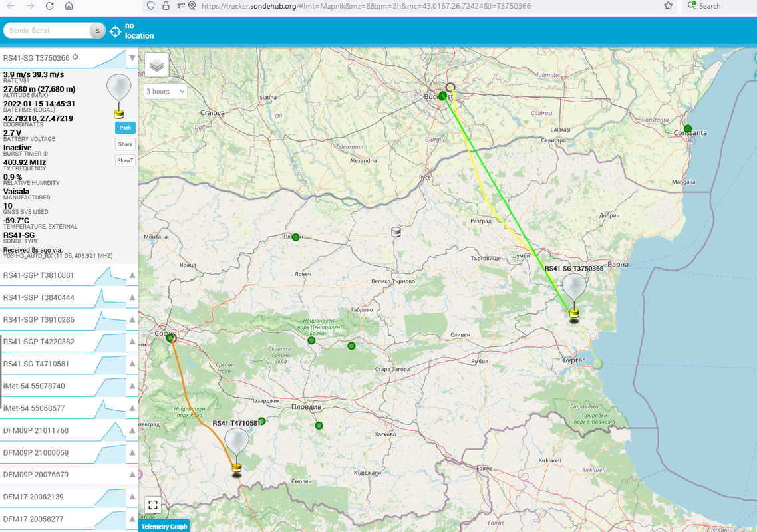This screenshot has width=757, height=532.
Task: Open the SkewT button
Action: click(125, 160)
